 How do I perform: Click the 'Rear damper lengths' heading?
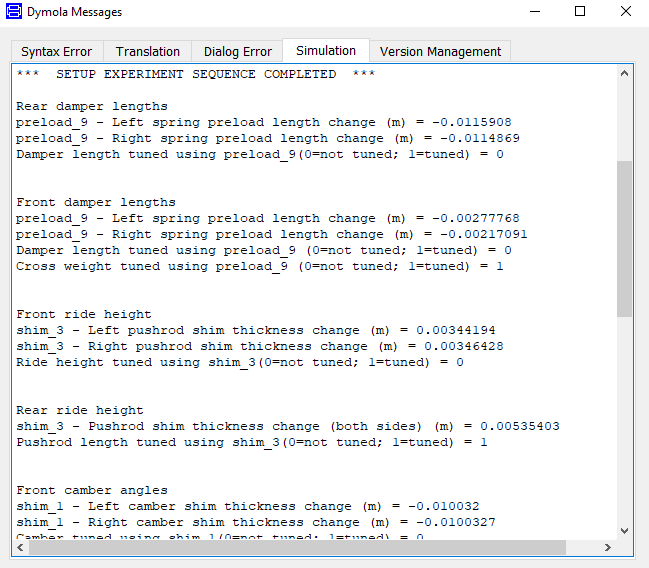pos(92,106)
